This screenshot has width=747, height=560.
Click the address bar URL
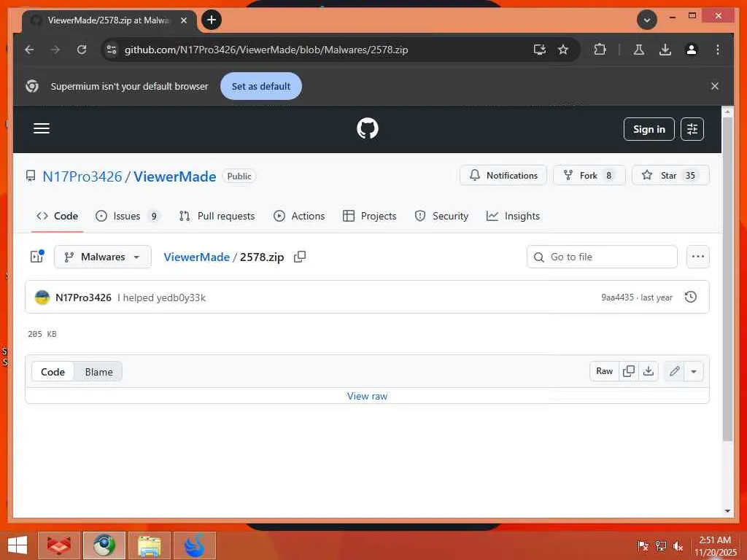(266, 50)
